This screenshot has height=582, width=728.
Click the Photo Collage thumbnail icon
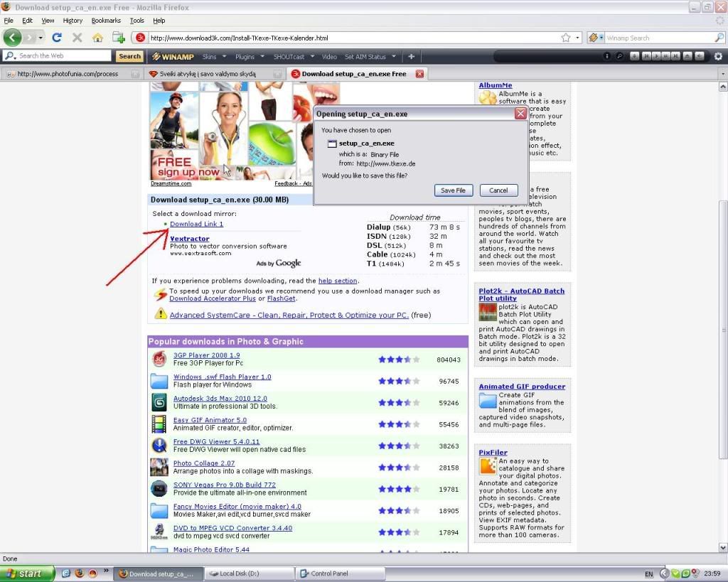tap(159, 467)
